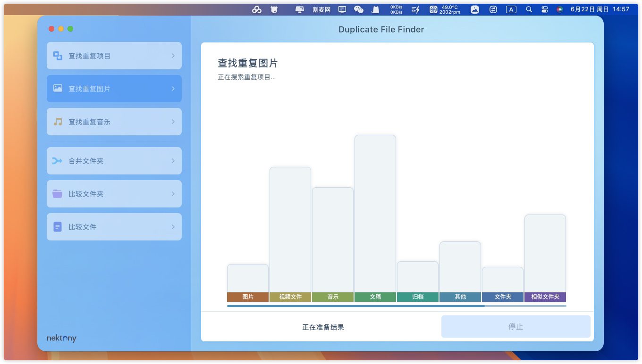Click the scan progress bar
This screenshot has width=642, height=364.
[397, 306]
